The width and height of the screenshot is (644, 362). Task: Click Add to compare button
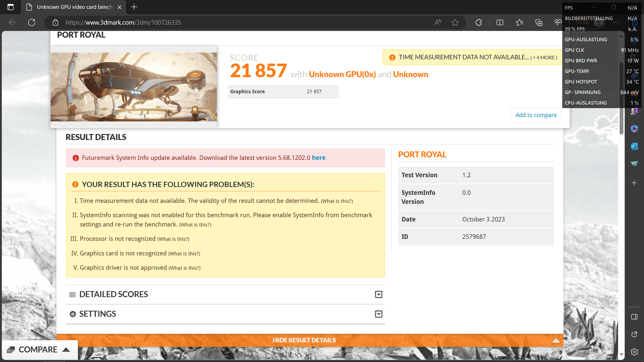(x=536, y=115)
